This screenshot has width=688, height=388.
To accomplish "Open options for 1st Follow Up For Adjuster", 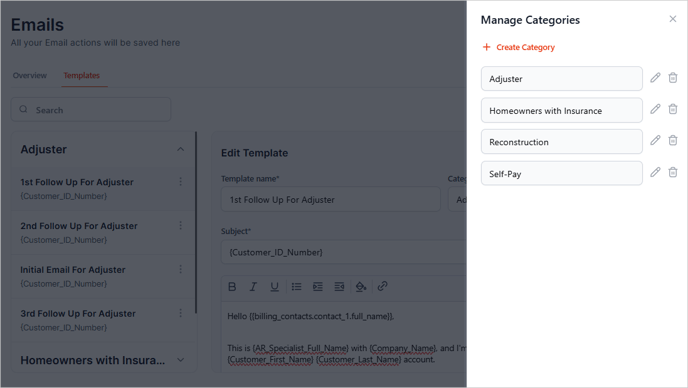I will click(x=180, y=182).
